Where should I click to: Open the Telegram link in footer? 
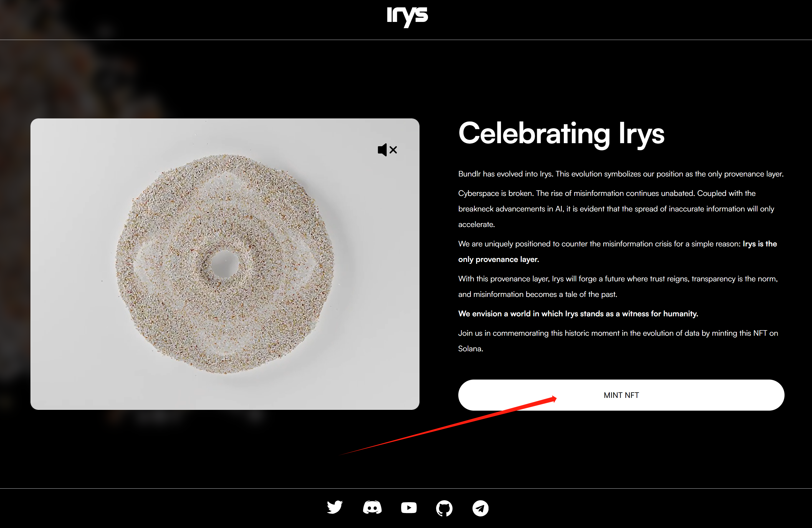pos(480,508)
